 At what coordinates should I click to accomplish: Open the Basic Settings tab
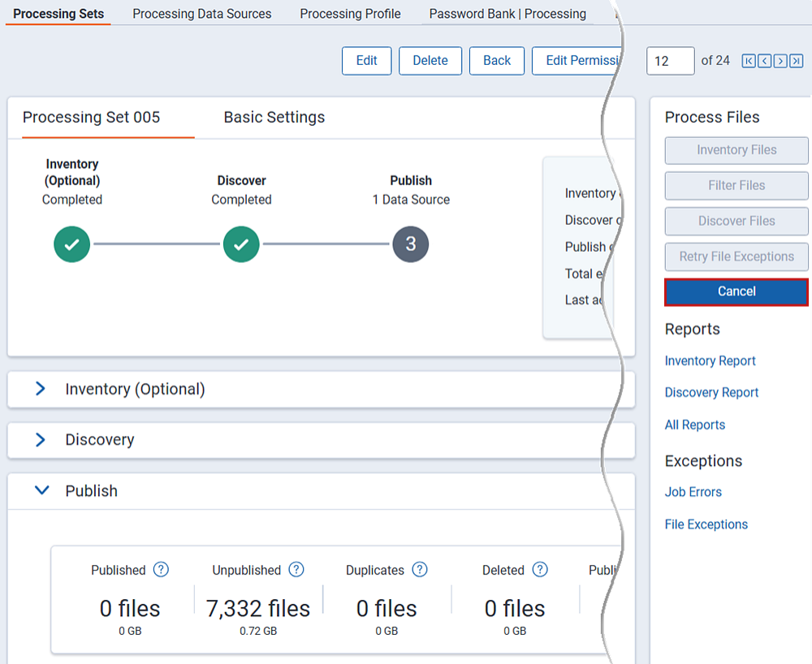[274, 118]
